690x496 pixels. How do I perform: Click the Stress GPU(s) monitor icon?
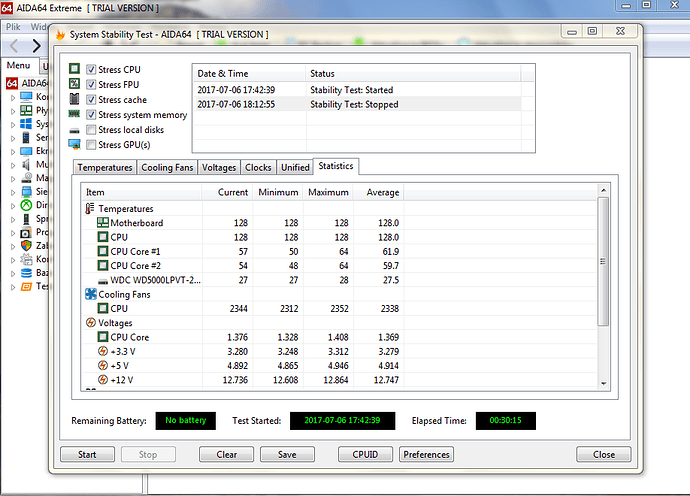(x=74, y=144)
